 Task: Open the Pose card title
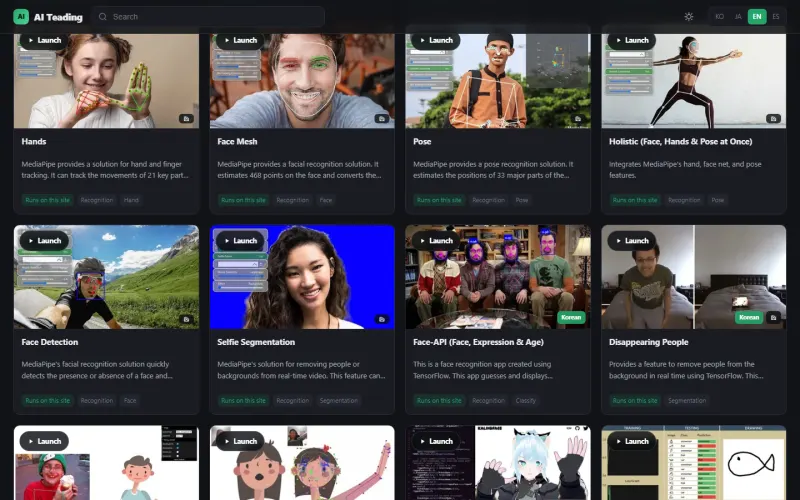(x=422, y=141)
